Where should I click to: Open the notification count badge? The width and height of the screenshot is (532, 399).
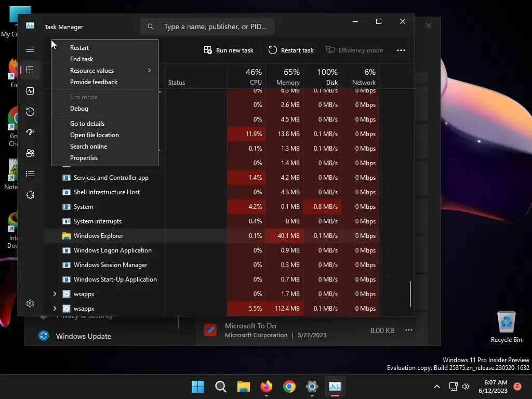click(x=517, y=387)
